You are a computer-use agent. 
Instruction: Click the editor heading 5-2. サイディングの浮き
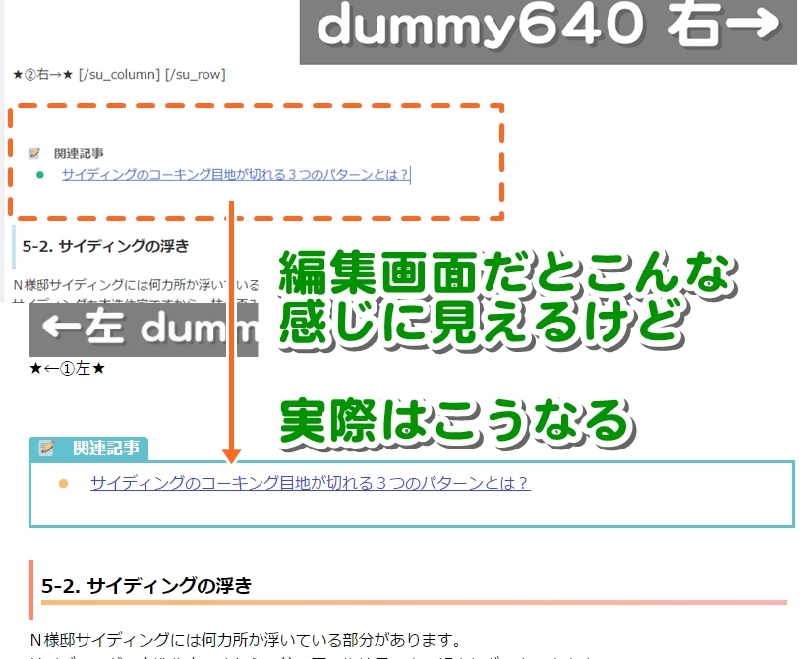tap(105, 246)
